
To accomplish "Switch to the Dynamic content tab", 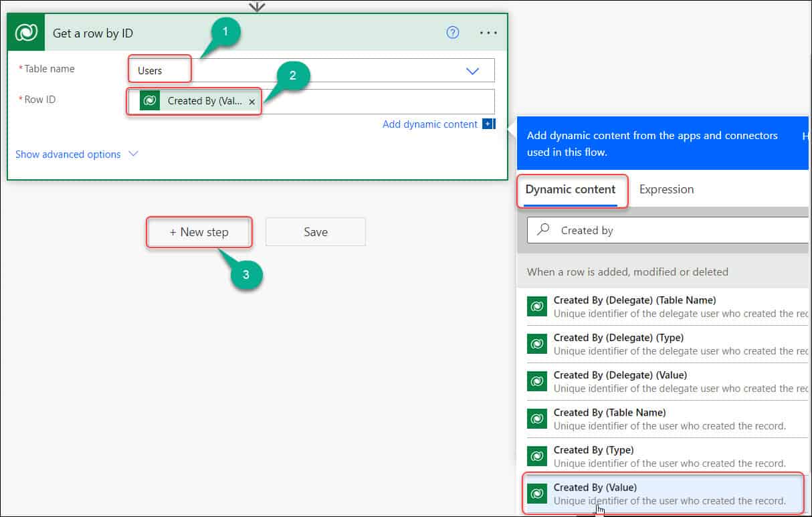I will pyautogui.click(x=571, y=189).
